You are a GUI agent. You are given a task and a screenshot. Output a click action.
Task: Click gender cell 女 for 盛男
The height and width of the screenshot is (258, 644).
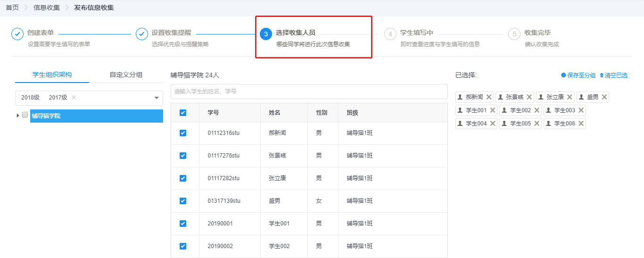319,201
